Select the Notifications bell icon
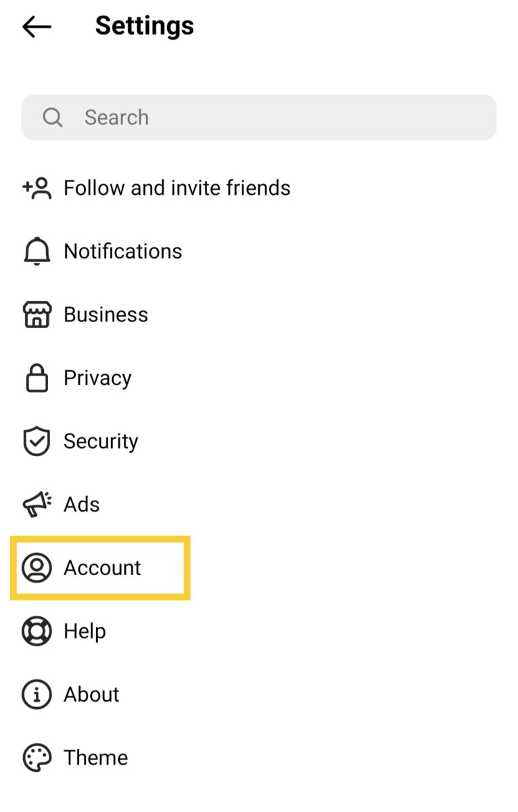The width and height of the screenshot is (518, 812). pyautogui.click(x=37, y=251)
